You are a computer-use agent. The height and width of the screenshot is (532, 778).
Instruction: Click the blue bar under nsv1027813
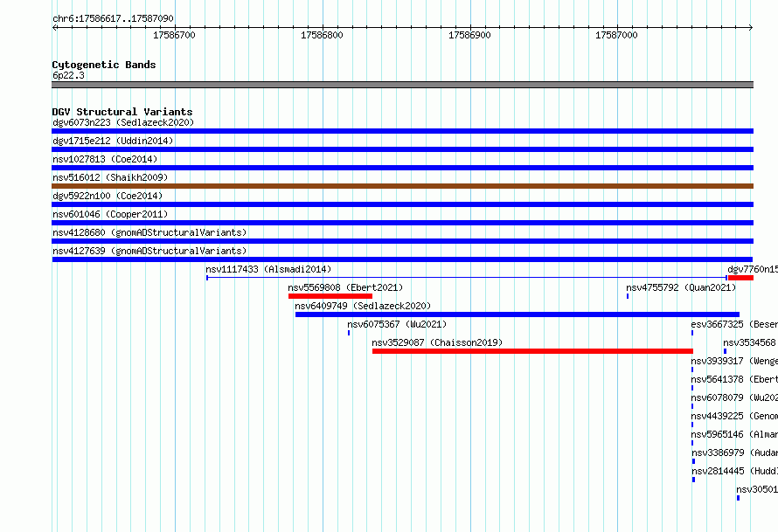(x=402, y=168)
